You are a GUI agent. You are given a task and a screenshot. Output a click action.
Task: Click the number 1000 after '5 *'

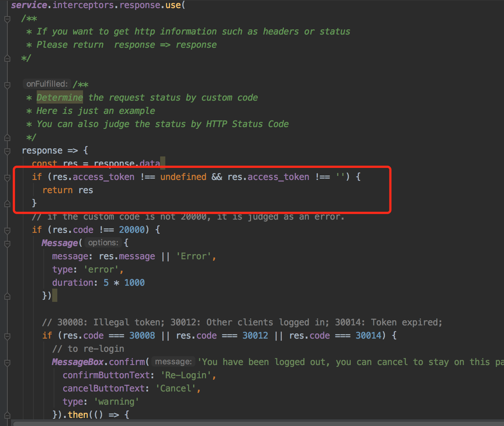(134, 283)
